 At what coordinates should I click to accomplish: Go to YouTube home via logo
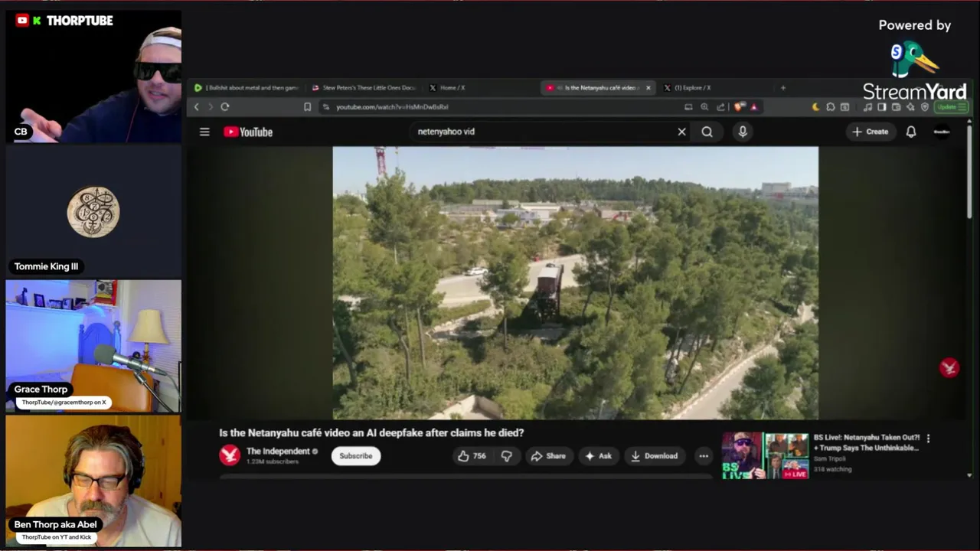[x=248, y=132]
